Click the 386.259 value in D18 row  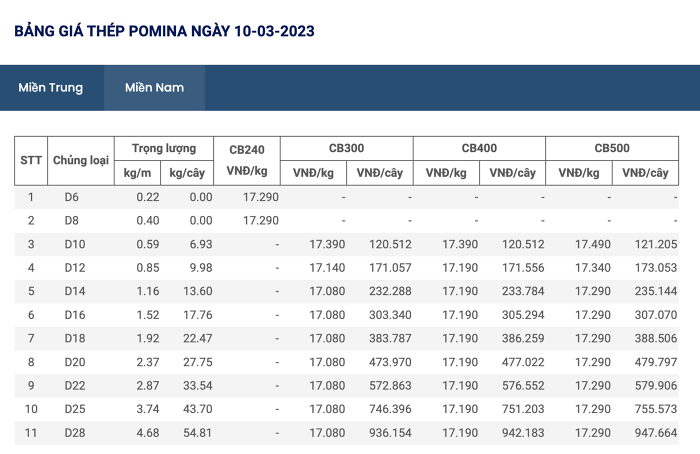point(523,338)
